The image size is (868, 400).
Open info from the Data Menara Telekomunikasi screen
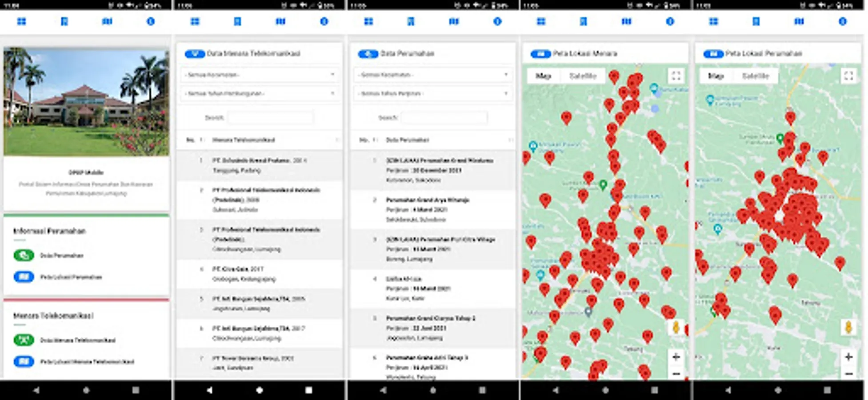pos(324,21)
